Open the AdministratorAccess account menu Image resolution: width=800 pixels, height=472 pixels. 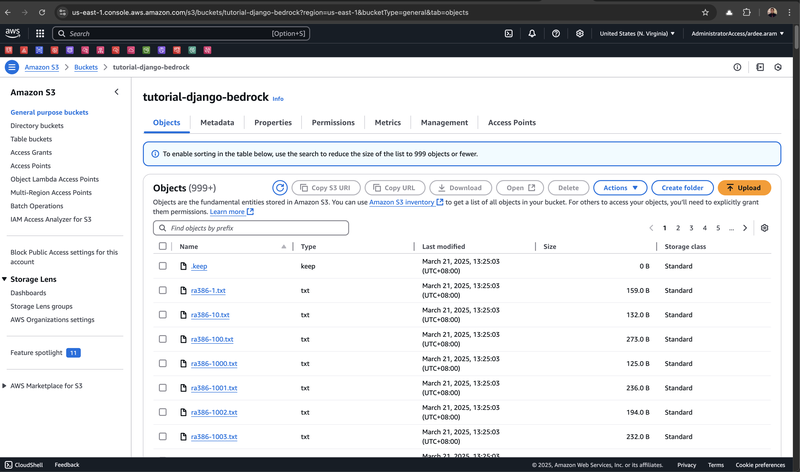pos(737,34)
